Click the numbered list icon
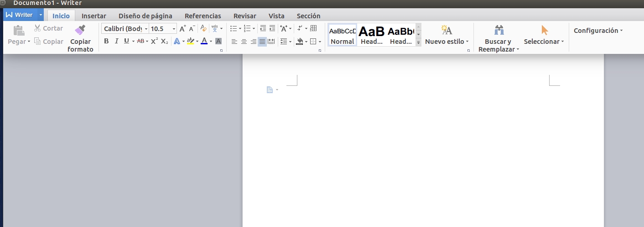The width and height of the screenshot is (644, 227). pyautogui.click(x=247, y=29)
